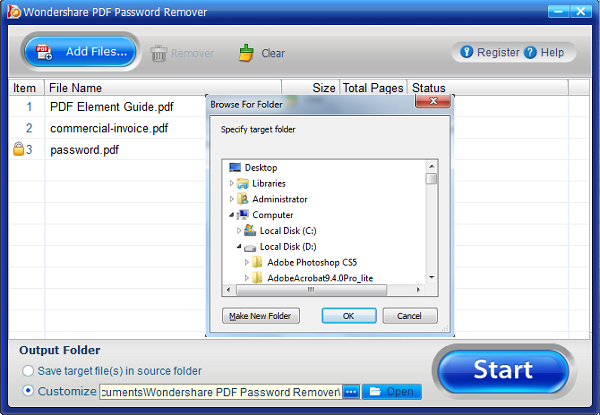This screenshot has height=415, width=600.
Task: Click the Register icon
Action: (467, 52)
